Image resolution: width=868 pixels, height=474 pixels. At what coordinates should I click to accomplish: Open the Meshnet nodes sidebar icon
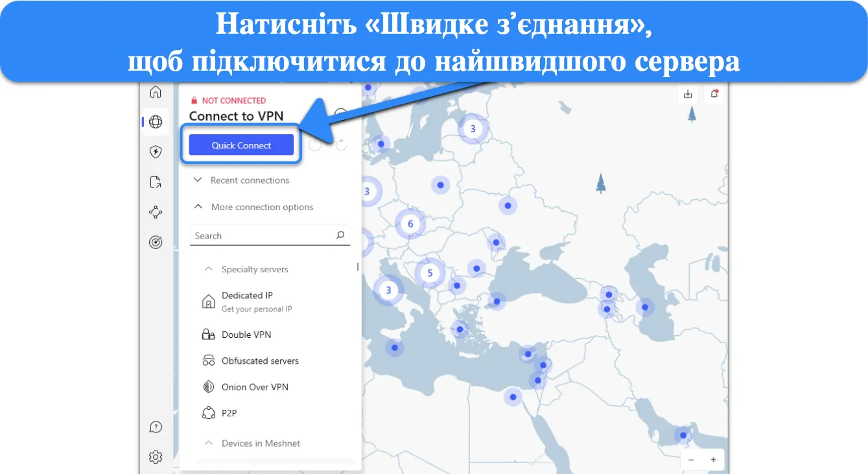156,211
